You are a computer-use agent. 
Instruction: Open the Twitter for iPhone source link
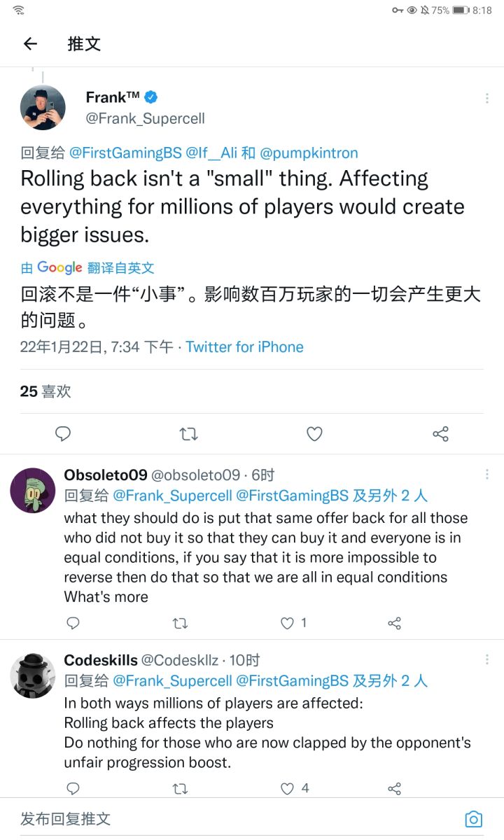(244, 347)
